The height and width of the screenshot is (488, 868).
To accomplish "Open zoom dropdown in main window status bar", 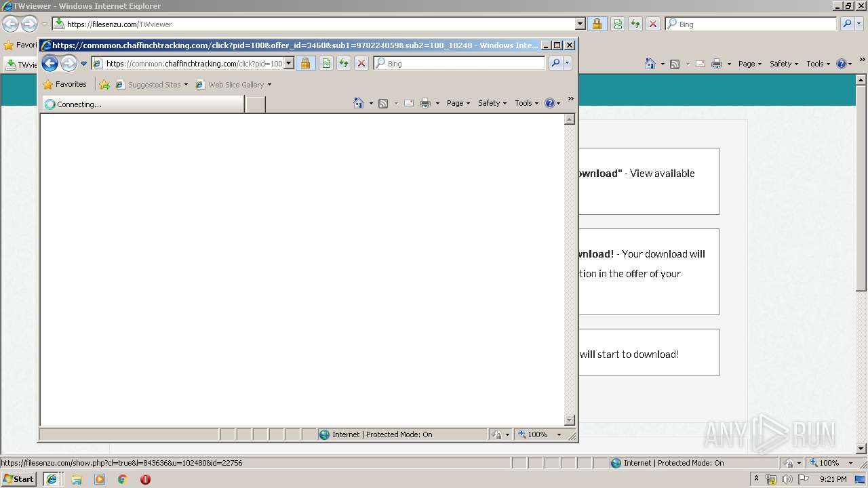I will click(850, 463).
